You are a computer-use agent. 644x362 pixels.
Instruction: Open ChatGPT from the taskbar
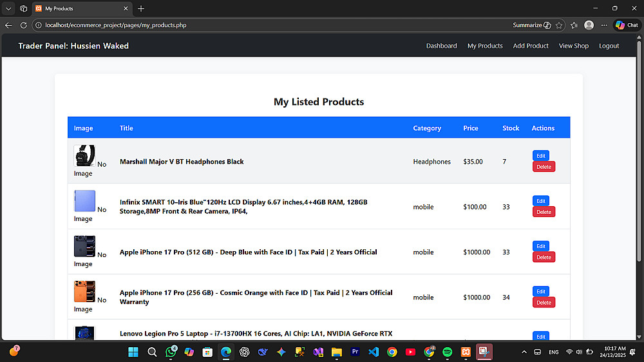click(244, 352)
